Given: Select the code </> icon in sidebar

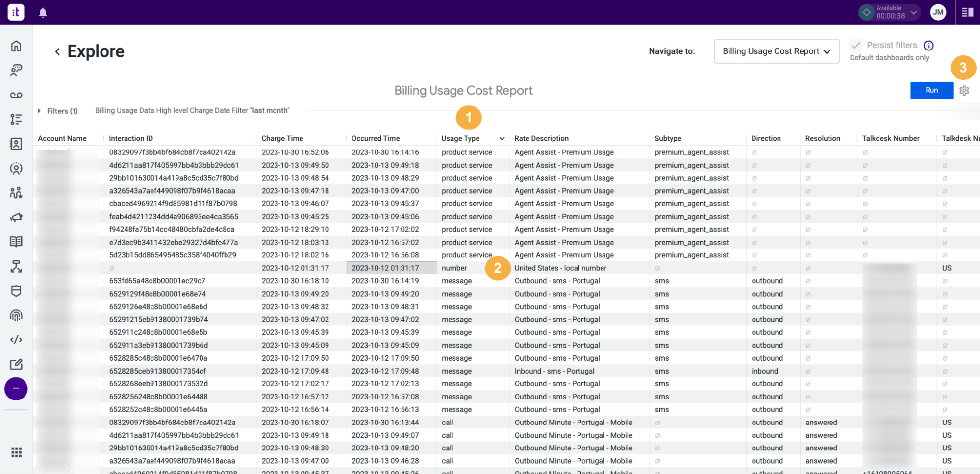Looking at the screenshot, I should (x=16, y=339).
